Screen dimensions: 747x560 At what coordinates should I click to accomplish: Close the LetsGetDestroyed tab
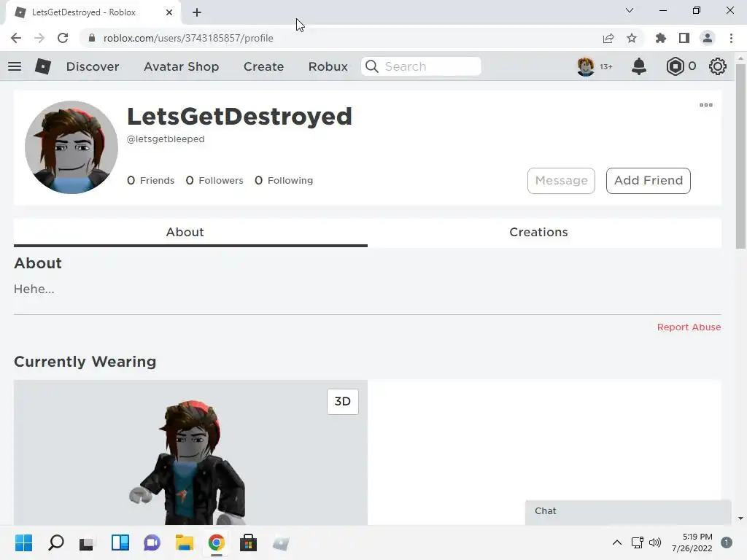(169, 12)
